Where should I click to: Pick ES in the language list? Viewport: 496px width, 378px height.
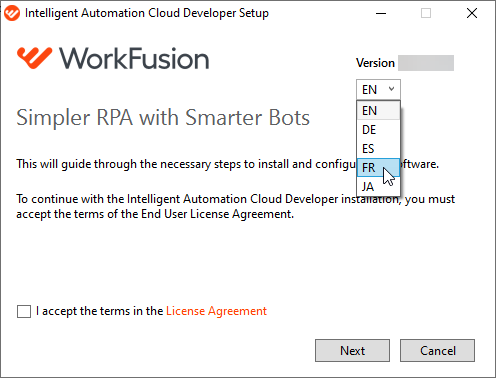(378, 149)
